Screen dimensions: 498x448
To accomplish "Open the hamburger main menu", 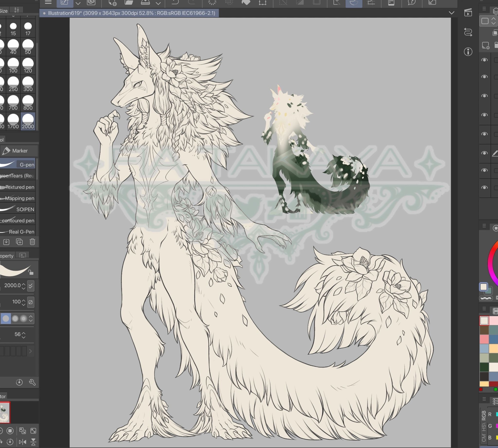I will (x=48, y=2).
